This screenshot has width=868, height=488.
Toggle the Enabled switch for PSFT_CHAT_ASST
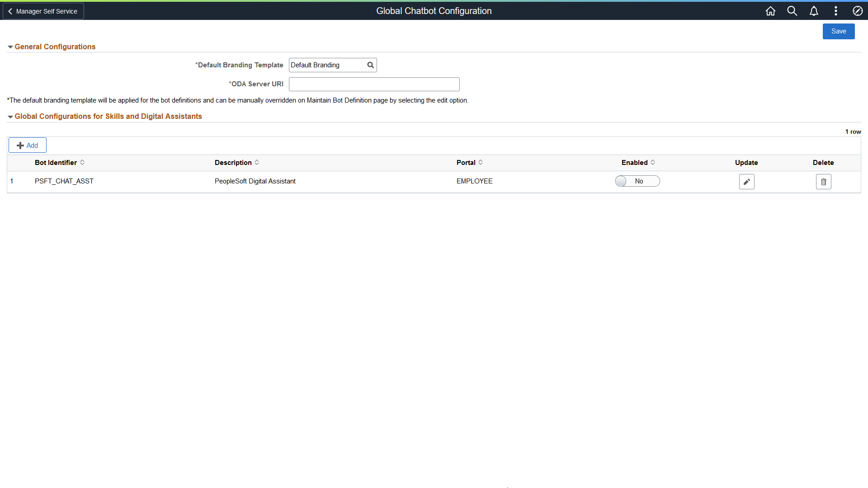tap(637, 181)
